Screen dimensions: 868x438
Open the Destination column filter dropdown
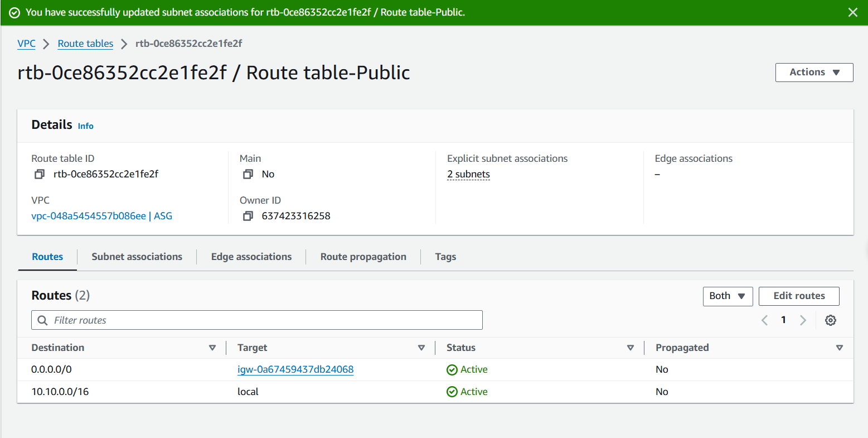pyautogui.click(x=212, y=347)
